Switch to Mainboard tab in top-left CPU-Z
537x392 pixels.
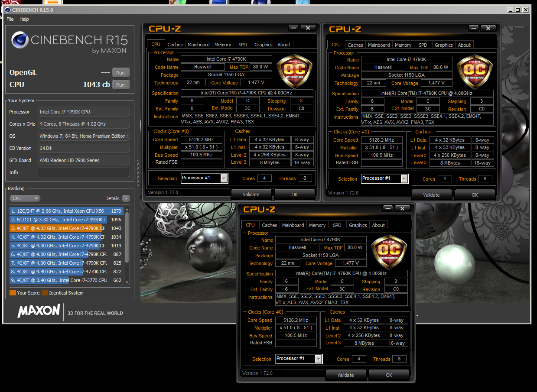[199, 45]
